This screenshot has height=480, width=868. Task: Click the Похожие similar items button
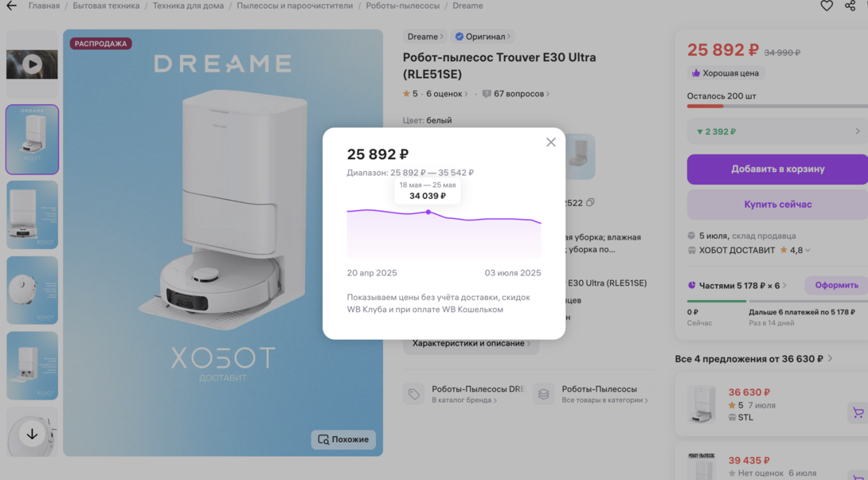click(343, 439)
